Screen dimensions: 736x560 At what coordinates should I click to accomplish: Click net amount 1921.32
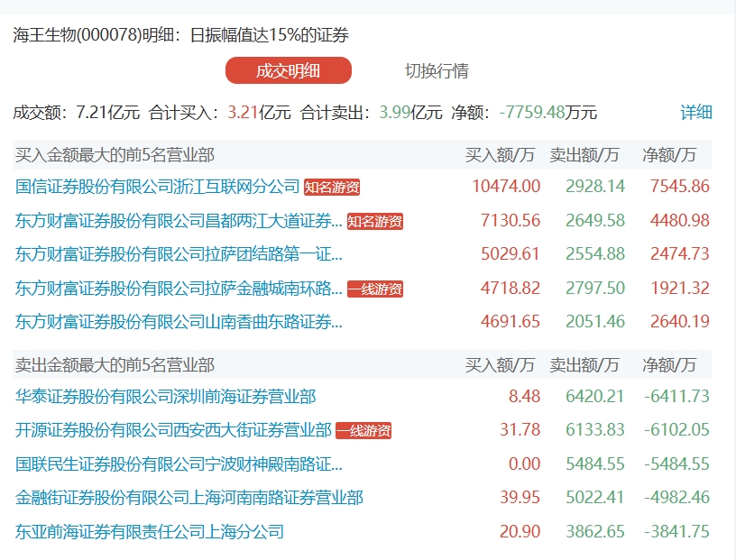tap(680, 289)
